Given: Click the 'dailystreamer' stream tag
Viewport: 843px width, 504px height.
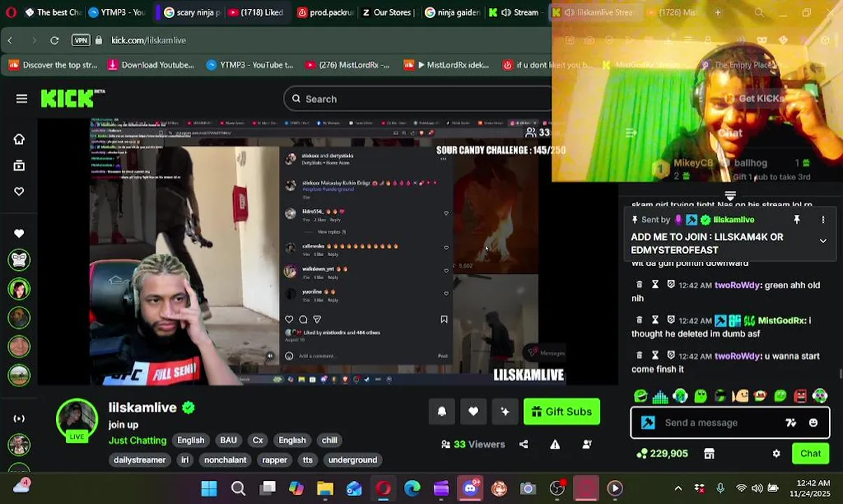Looking at the screenshot, I should (x=139, y=460).
